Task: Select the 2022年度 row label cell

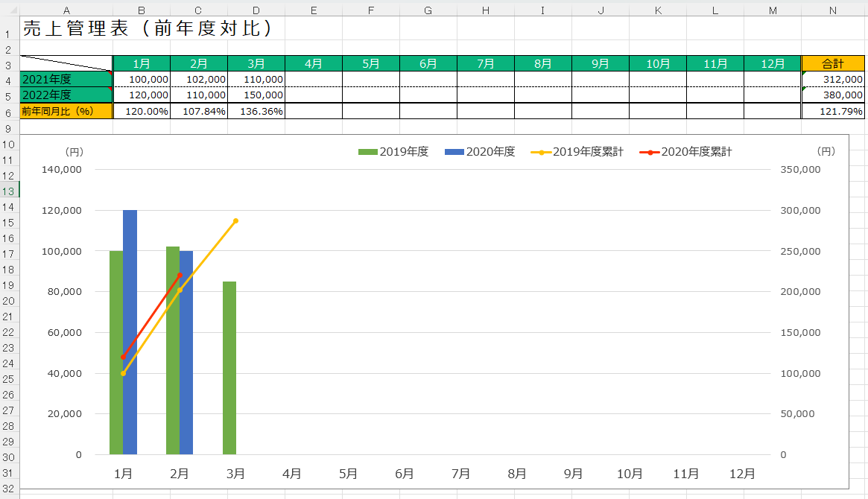Action: point(66,95)
